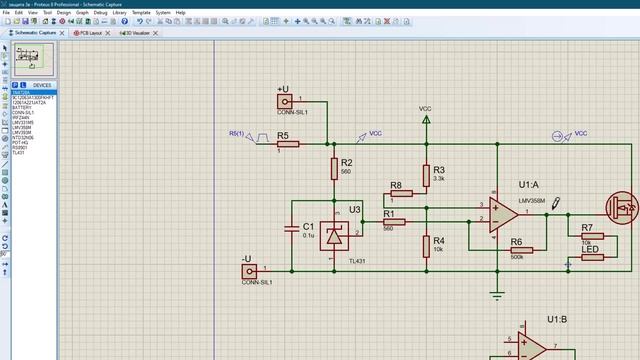Select the Schematic Capture tab
Image resolution: width=640 pixels, height=360 pixels.
click(x=32, y=33)
